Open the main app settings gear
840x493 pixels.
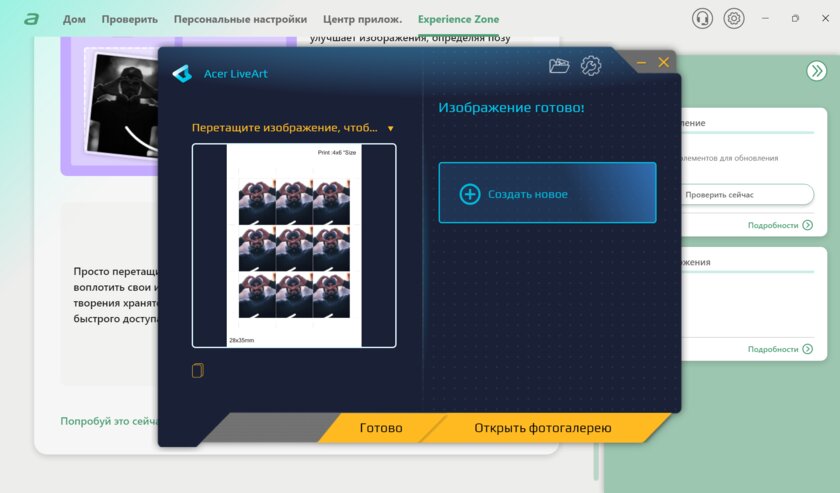pos(734,19)
